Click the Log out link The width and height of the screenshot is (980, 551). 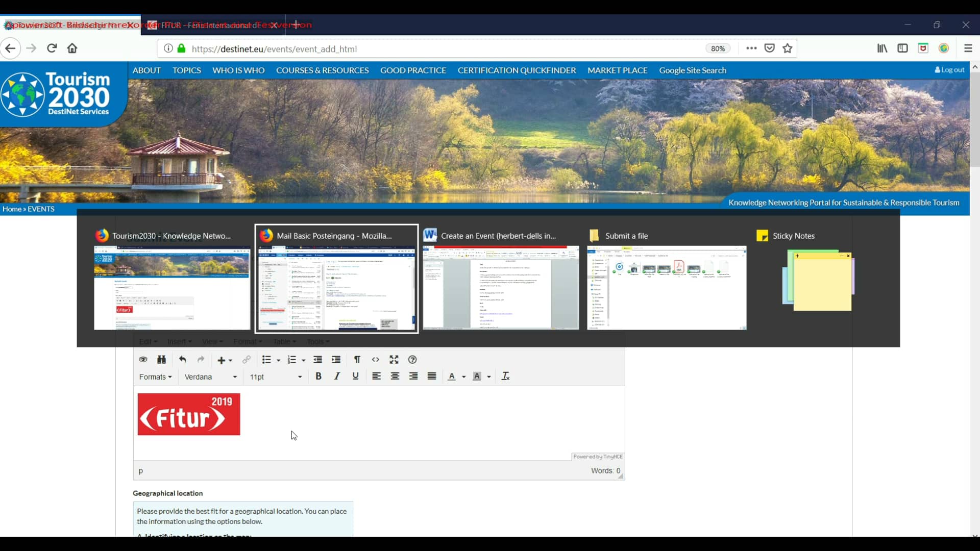click(x=949, y=70)
